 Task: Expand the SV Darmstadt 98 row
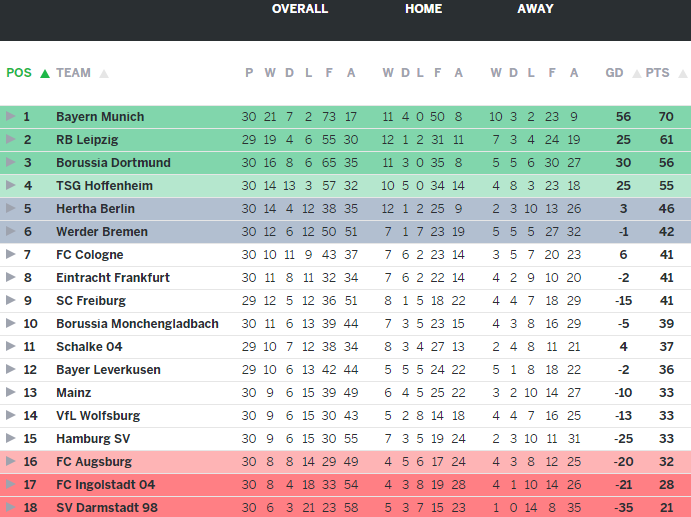click(10, 508)
